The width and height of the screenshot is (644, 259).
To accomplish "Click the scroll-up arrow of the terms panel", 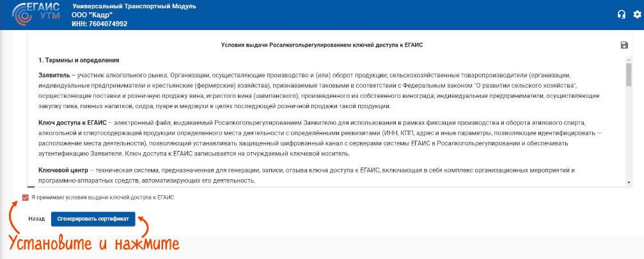I will (x=629, y=58).
